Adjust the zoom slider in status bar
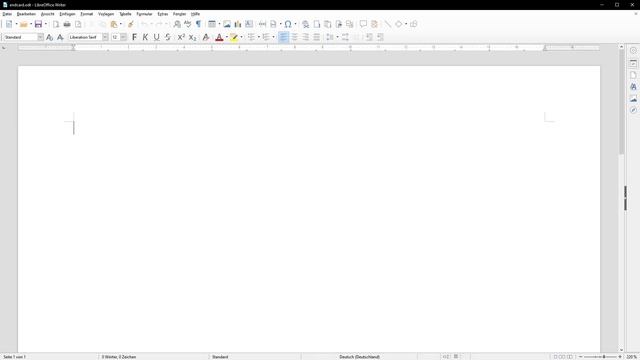640x360 pixels. tap(600, 357)
